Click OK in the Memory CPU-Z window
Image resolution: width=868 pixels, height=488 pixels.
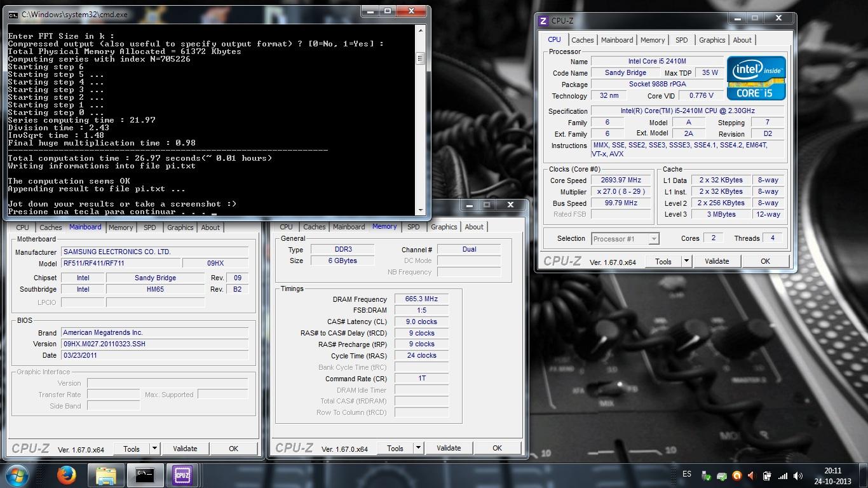[497, 448]
